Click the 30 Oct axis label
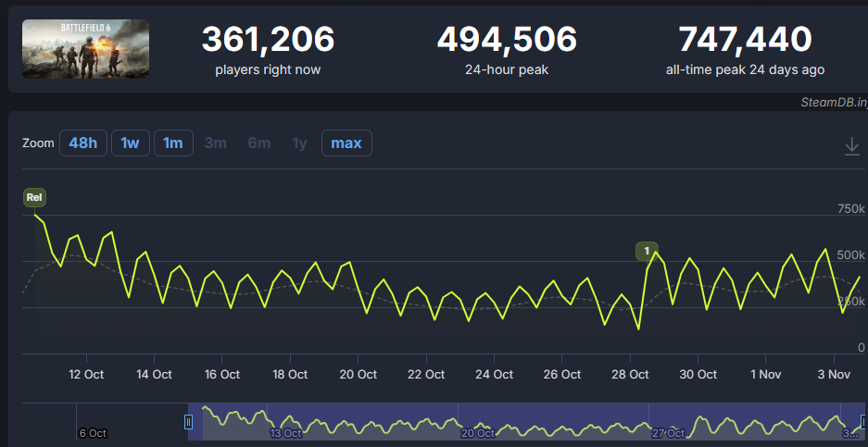 pos(698,375)
